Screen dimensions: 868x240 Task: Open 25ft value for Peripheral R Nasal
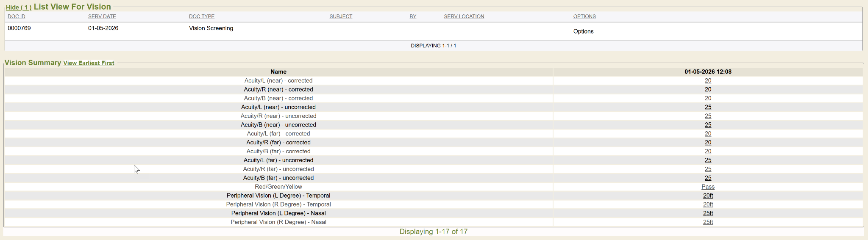(x=708, y=222)
